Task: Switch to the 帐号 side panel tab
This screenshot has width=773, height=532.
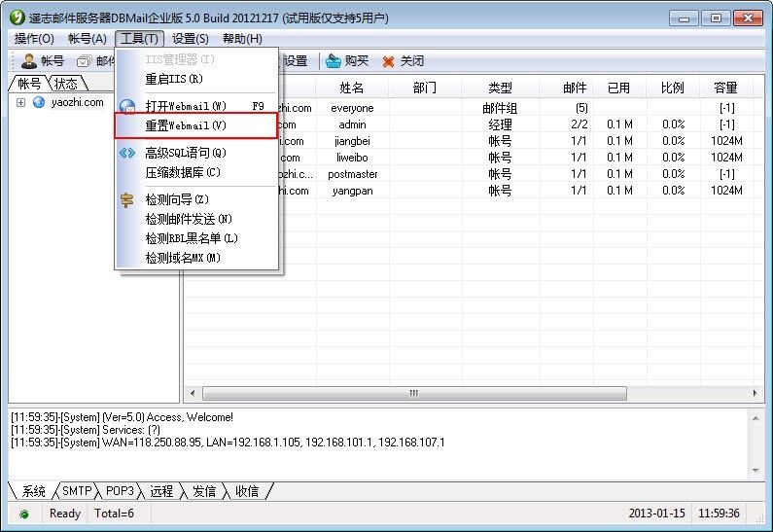Action: point(29,84)
